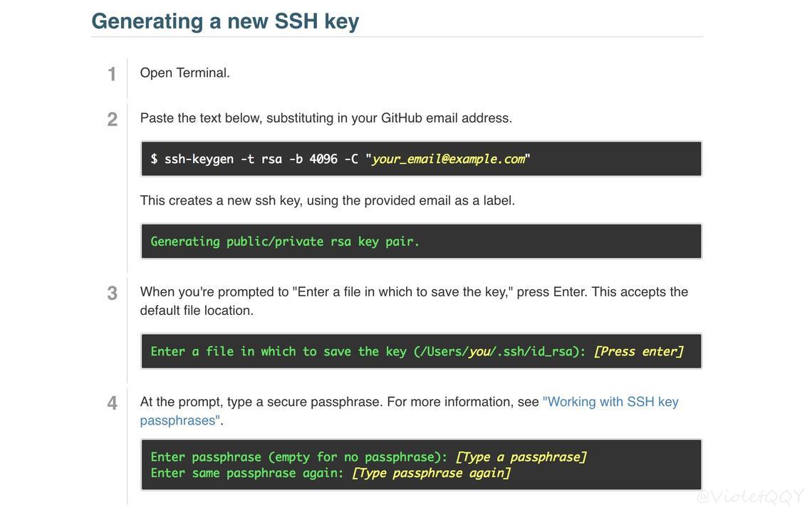
Task: Click step number 3 marker
Action: tap(113, 293)
